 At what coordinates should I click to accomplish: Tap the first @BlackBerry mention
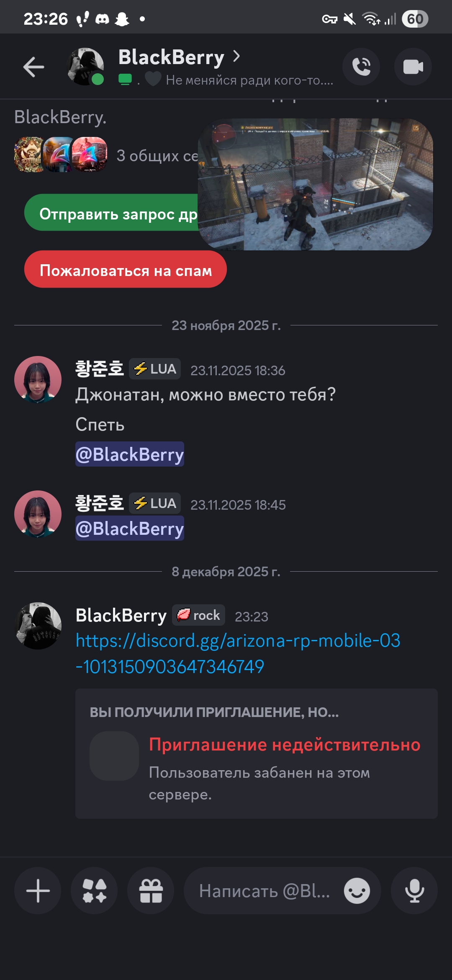pos(130,454)
